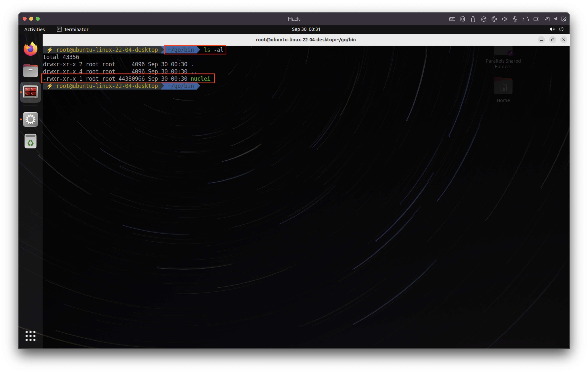
Task: Open the Activities overview
Action: (x=34, y=29)
